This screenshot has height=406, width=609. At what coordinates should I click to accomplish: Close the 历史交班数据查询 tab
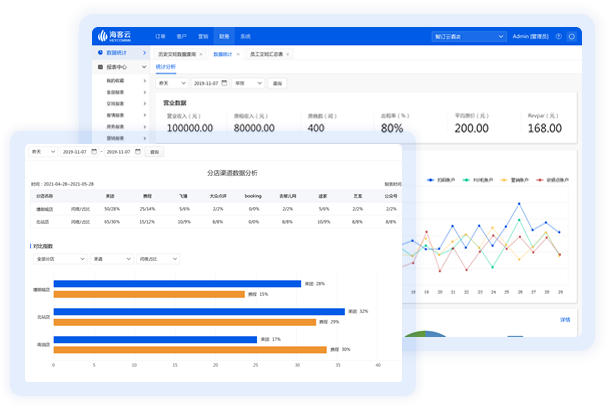(x=201, y=53)
